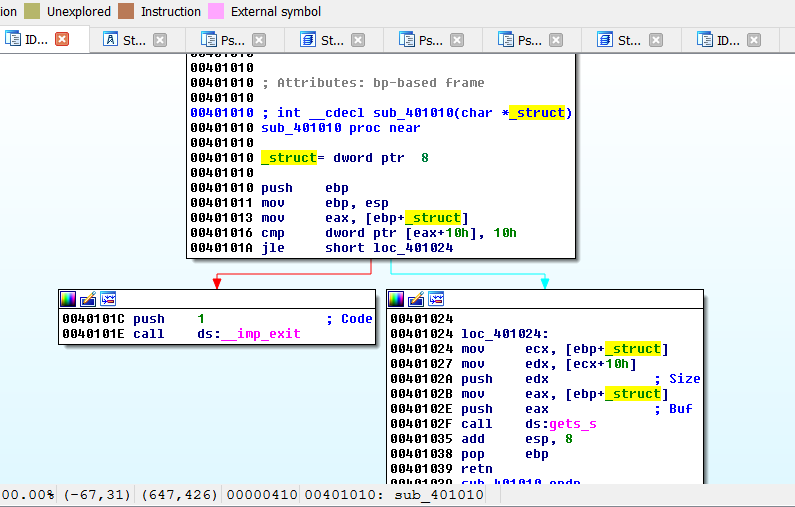This screenshot has width=795, height=507.
Task: Close the rightmost ID tab
Action: 754,41
